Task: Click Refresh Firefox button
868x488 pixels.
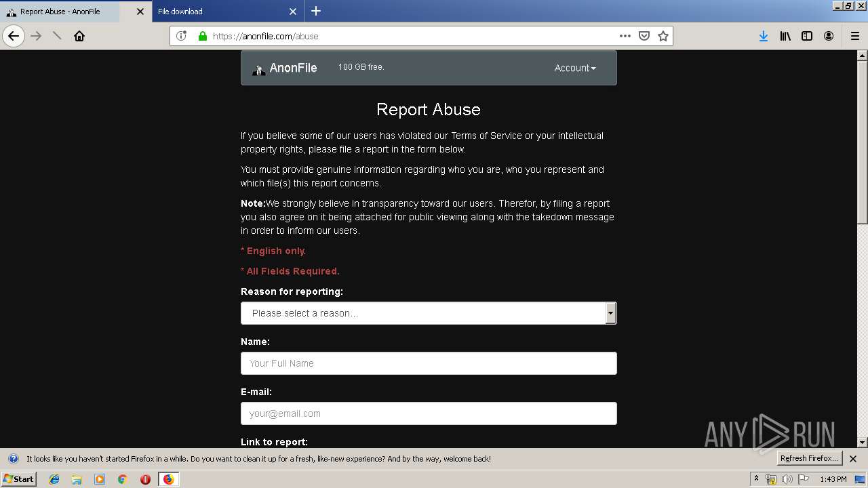Action: pos(809,458)
